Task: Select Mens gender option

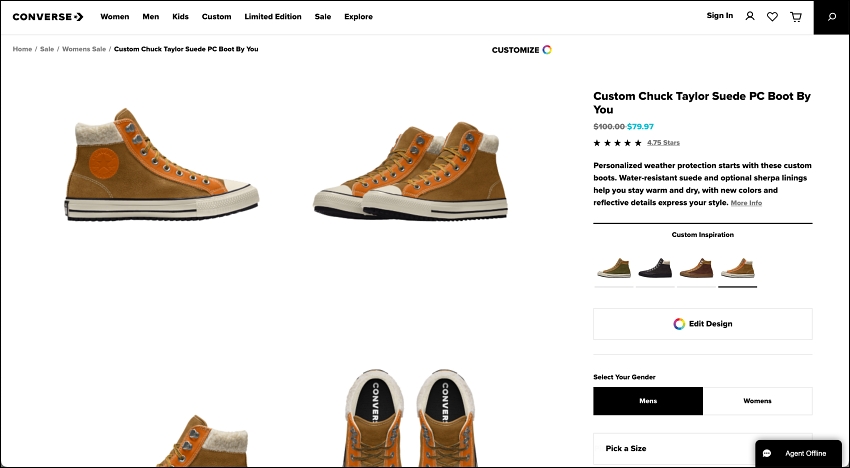Action: coord(648,401)
